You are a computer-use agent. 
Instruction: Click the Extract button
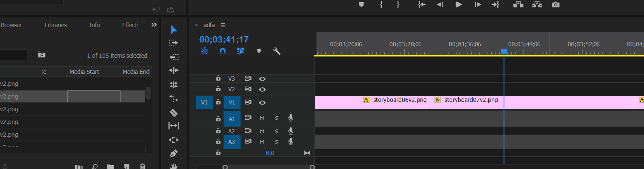point(537,5)
